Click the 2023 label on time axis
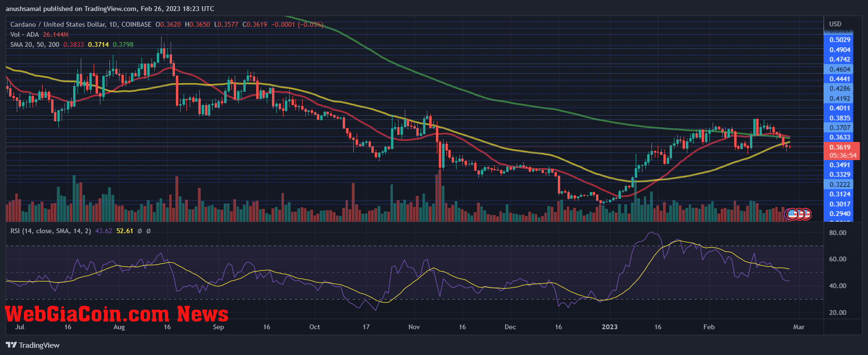Image resolution: width=868 pixels, height=355 pixels. (x=609, y=327)
